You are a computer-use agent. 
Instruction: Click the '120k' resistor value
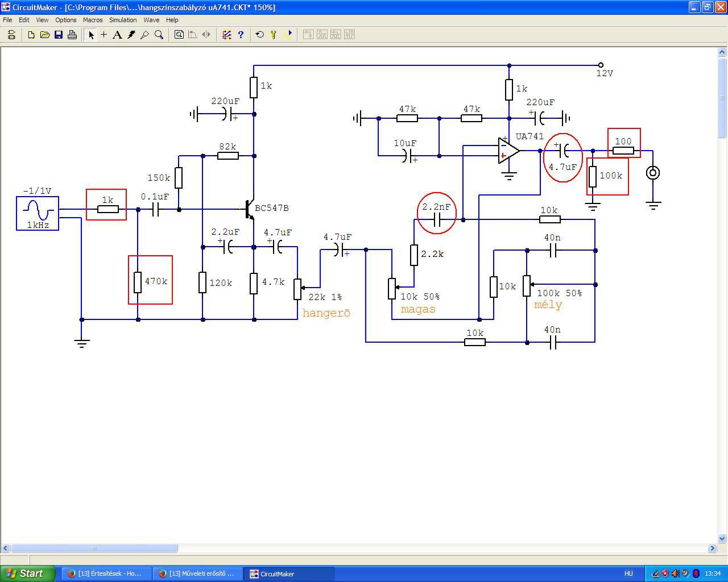point(221,283)
